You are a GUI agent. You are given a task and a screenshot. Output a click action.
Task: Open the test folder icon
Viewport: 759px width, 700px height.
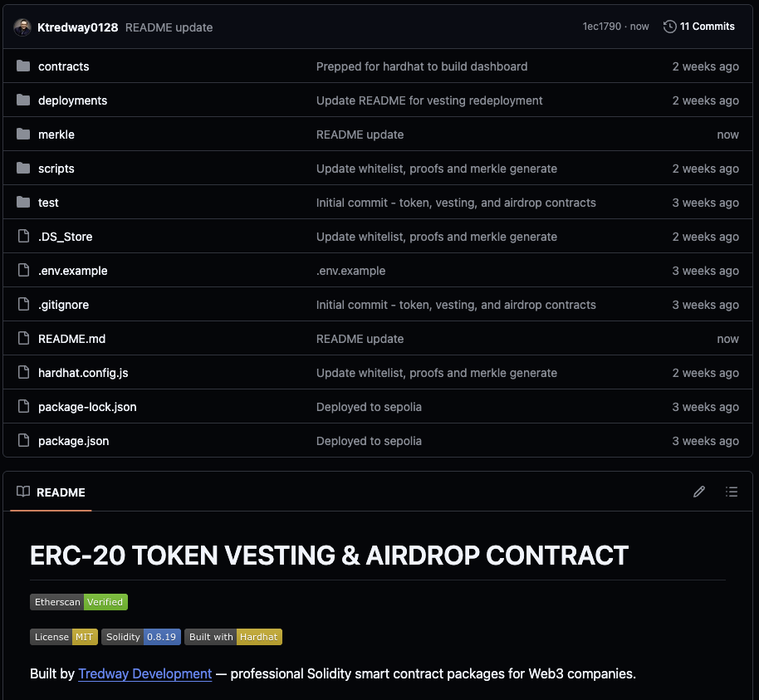click(x=22, y=202)
